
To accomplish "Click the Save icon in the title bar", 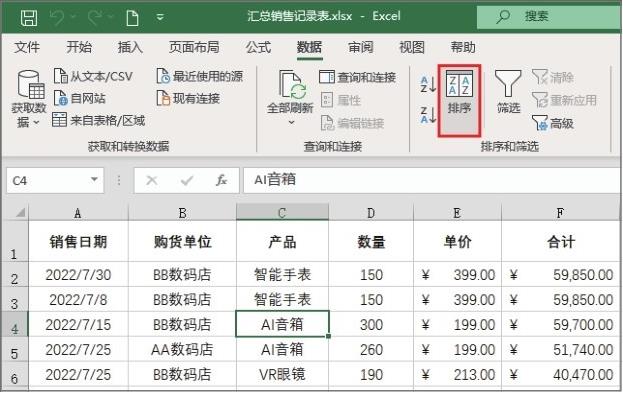I will coord(29,17).
